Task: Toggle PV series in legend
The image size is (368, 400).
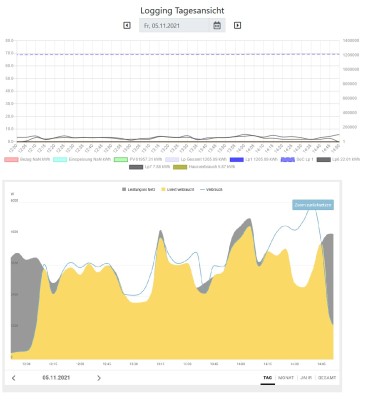Action: pos(138,160)
